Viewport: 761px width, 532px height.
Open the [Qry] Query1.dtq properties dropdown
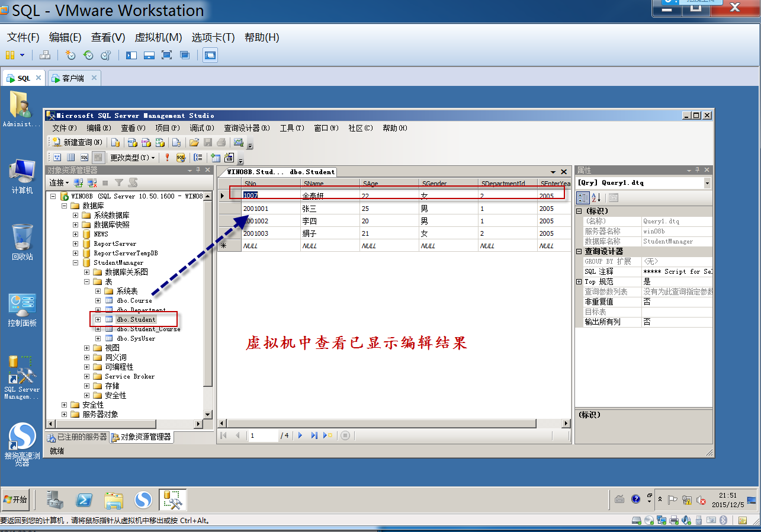(x=707, y=183)
